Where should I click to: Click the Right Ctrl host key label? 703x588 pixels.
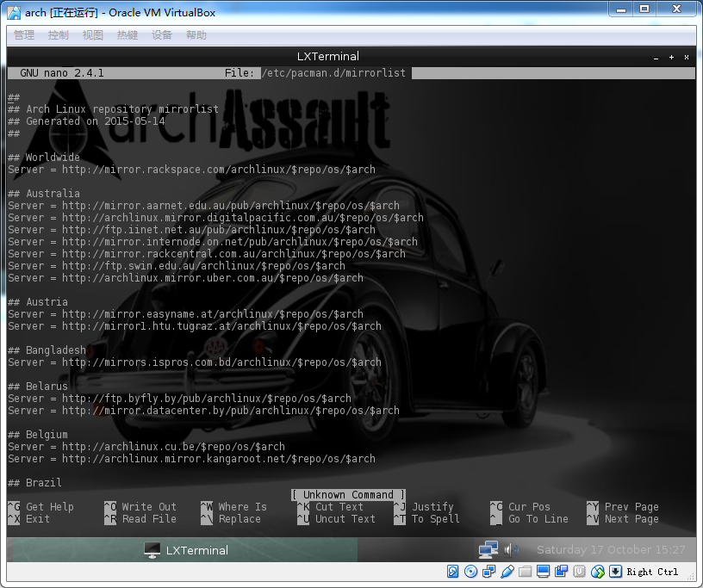coord(652,572)
